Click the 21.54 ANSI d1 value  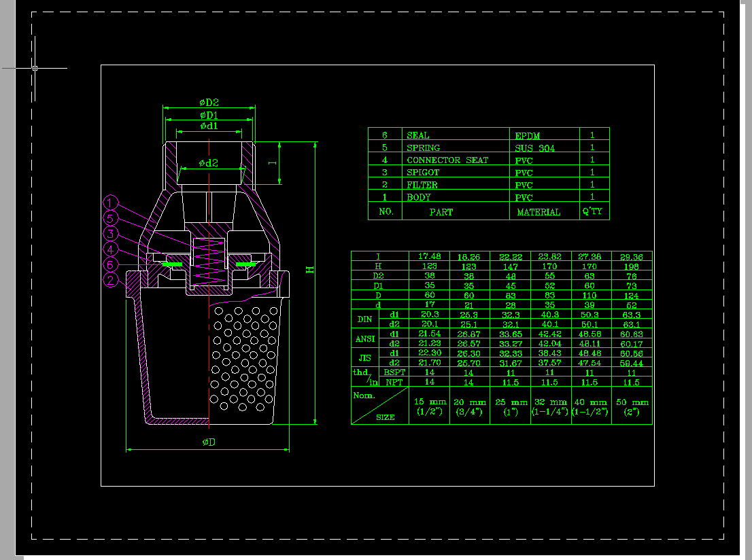pos(429,333)
